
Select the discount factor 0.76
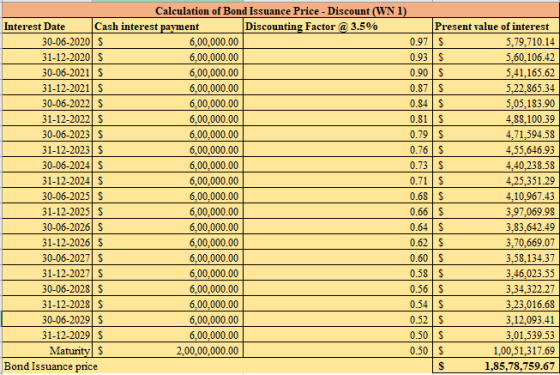pyautogui.click(x=338, y=150)
